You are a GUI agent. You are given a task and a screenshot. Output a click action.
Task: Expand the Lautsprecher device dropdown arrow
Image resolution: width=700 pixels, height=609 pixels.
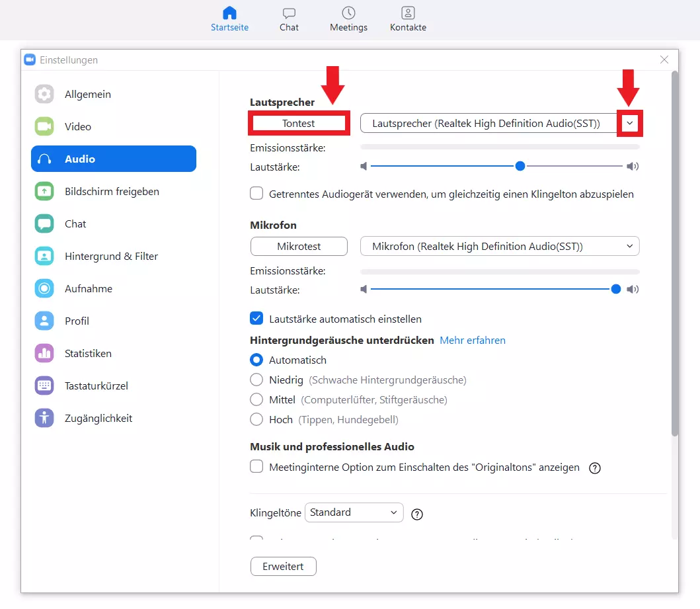[x=629, y=123]
